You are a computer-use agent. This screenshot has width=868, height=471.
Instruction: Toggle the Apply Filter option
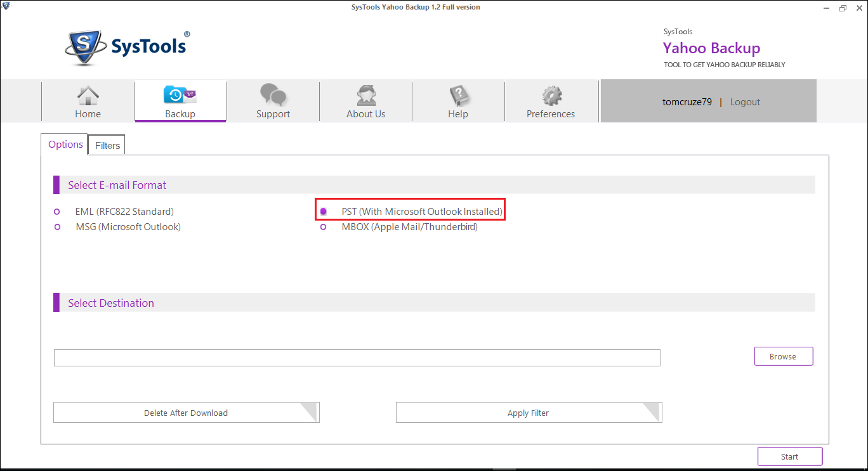pos(529,413)
